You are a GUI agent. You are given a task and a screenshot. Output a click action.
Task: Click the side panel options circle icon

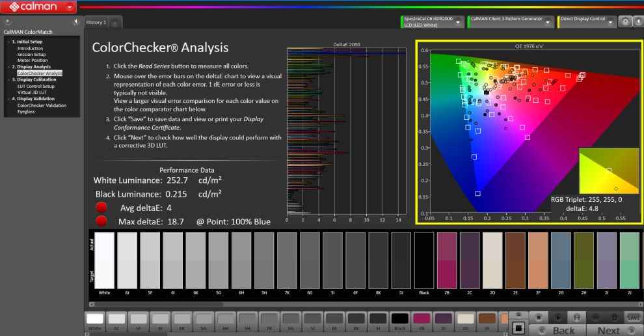[7, 21]
